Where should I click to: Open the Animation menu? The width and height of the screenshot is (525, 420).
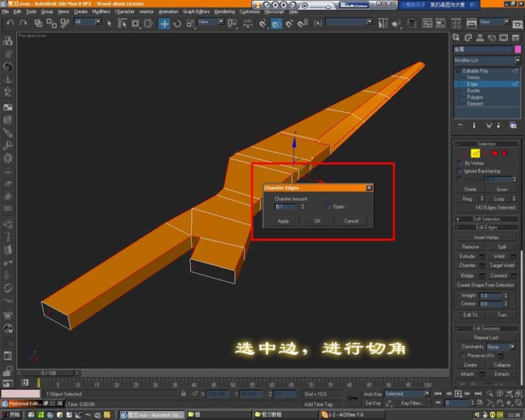(x=168, y=11)
